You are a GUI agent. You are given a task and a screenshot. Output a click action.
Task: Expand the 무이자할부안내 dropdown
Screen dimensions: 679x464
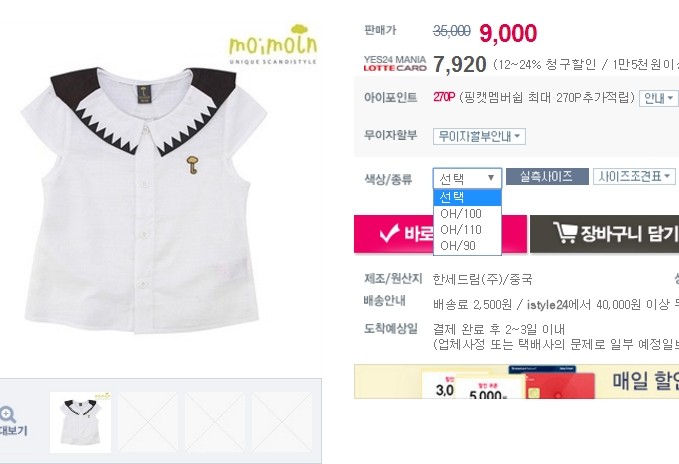click(x=479, y=136)
